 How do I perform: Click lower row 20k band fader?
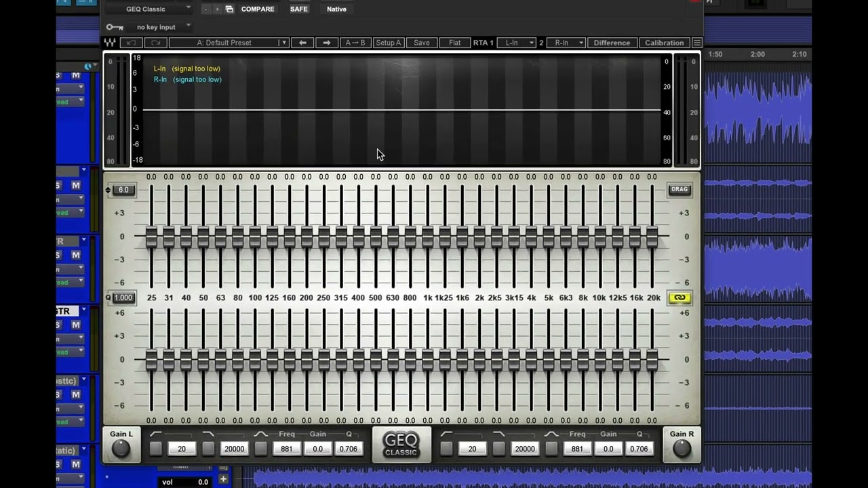coord(652,359)
